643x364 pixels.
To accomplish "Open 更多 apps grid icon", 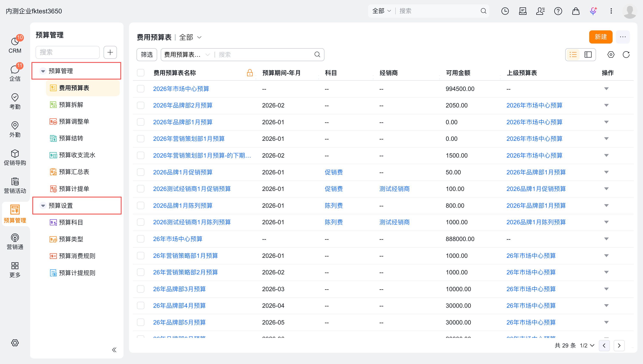I will coord(15,269).
